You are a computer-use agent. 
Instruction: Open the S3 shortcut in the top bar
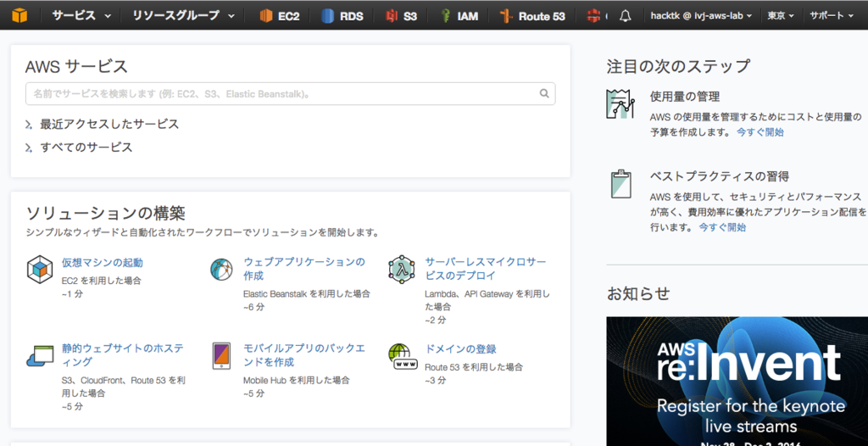(402, 16)
